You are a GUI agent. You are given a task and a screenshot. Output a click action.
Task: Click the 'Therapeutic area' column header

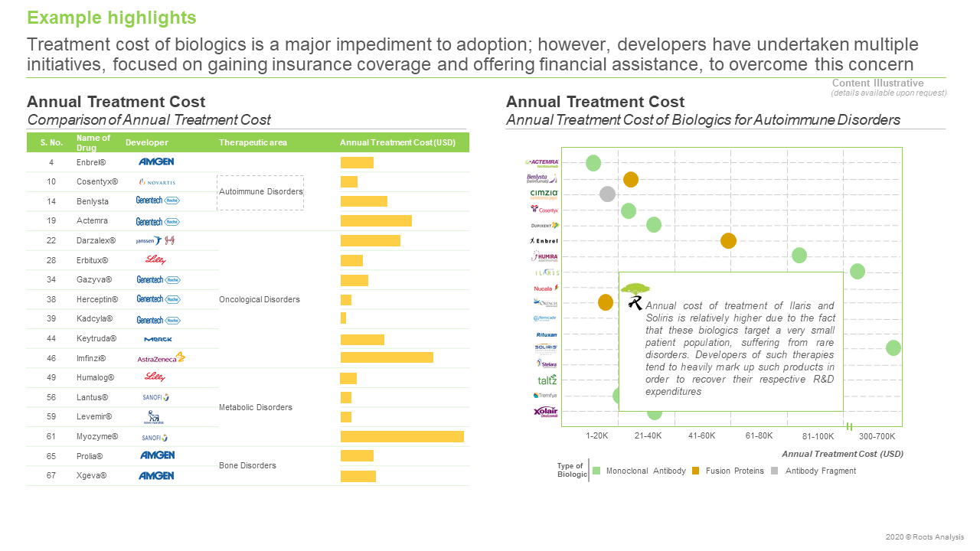(252, 142)
